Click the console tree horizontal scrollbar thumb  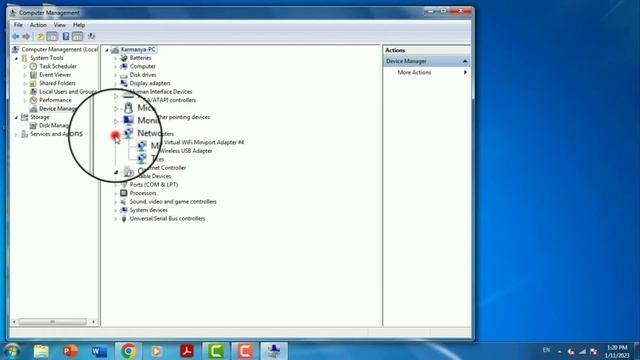click(x=52, y=322)
